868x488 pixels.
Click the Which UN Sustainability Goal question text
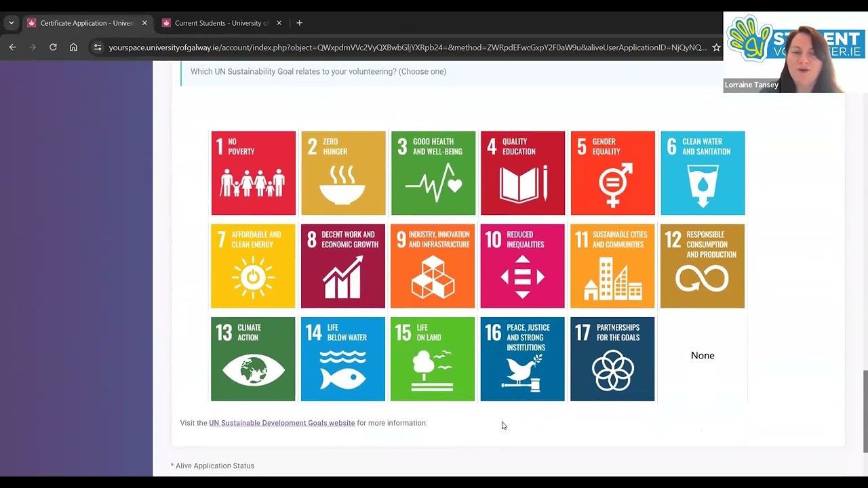[318, 71]
